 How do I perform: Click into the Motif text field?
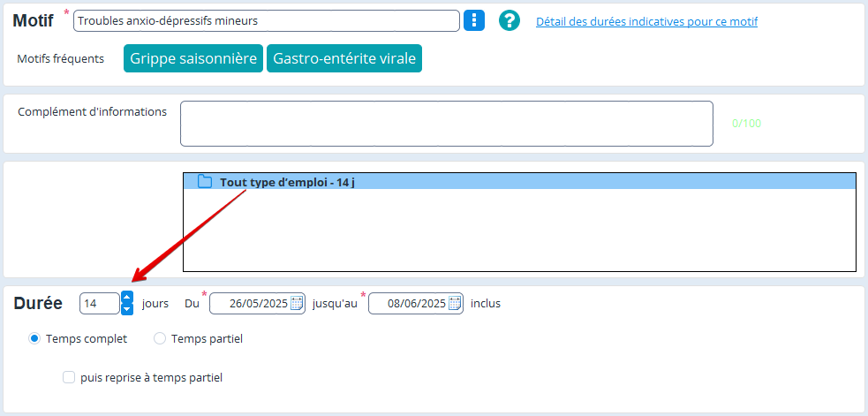[x=265, y=21]
